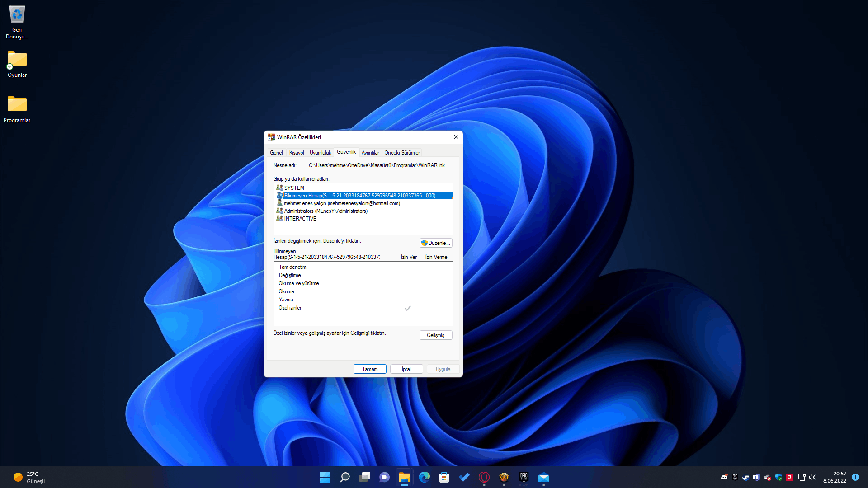
Task: Open Epic Games Launcher taskbar icon
Action: click(x=524, y=477)
